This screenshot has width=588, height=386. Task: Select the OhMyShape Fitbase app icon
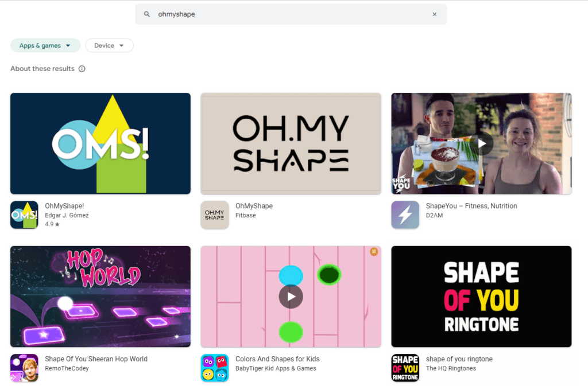click(x=214, y=215)
